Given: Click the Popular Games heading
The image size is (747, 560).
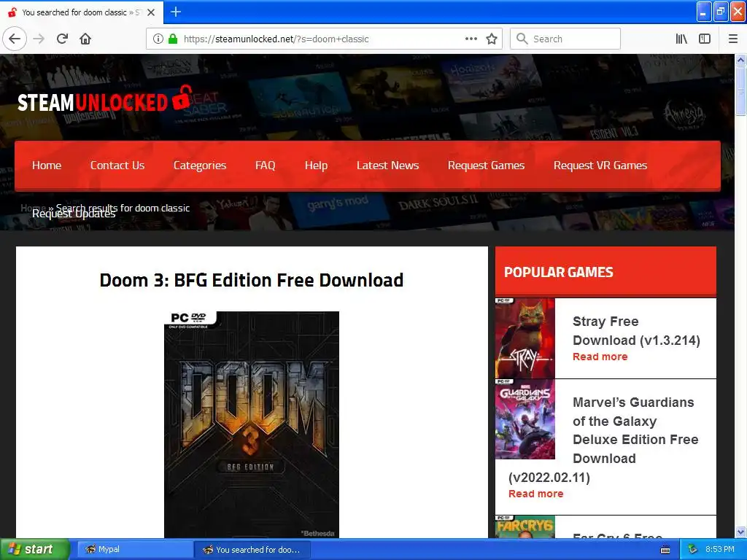Looking at the screenshot, I should click(x=558, y=273).
